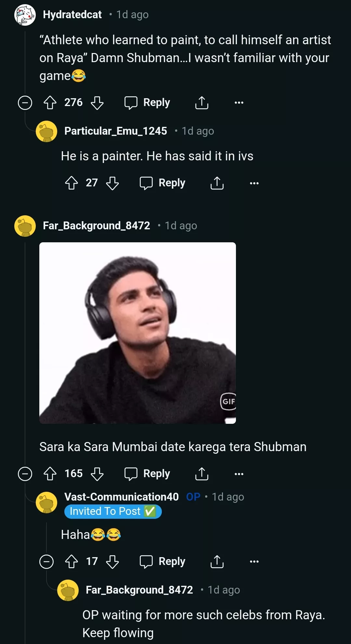Collapse Vast-Communication40's 'Haha' reply thread
The width and height of the screenshot is (351, 644).
[x=46, y=562]
